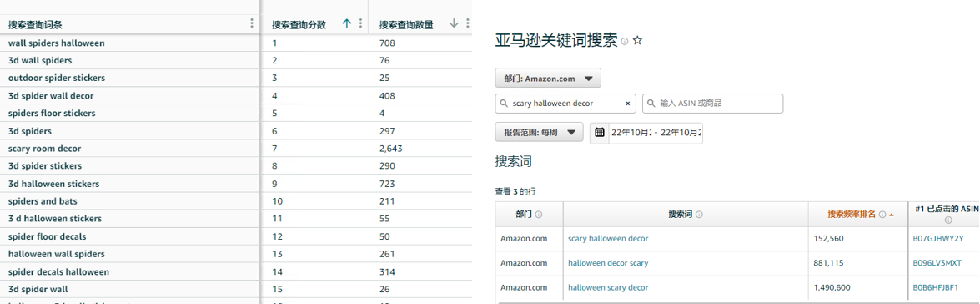Click the 搜索查询数量 column header label

pyautogui.click(x=406, y=25)
